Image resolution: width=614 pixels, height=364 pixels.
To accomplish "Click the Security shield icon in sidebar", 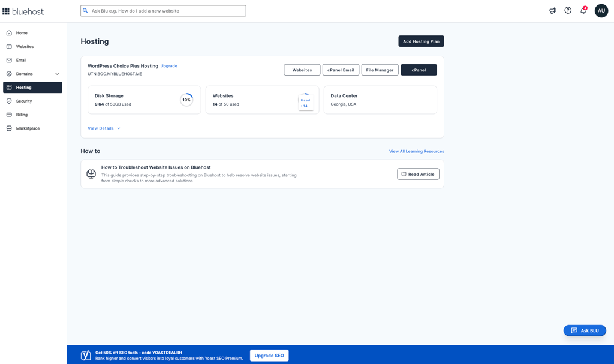I will tap(9, 101).
